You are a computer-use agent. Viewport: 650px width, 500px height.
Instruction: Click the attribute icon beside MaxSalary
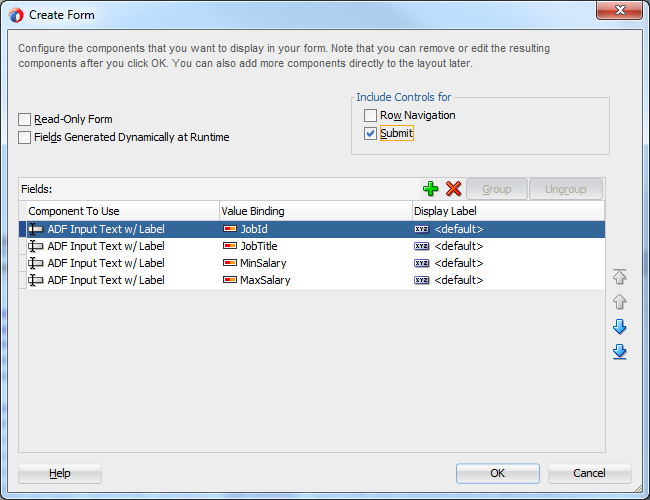[x=230, y=280]
